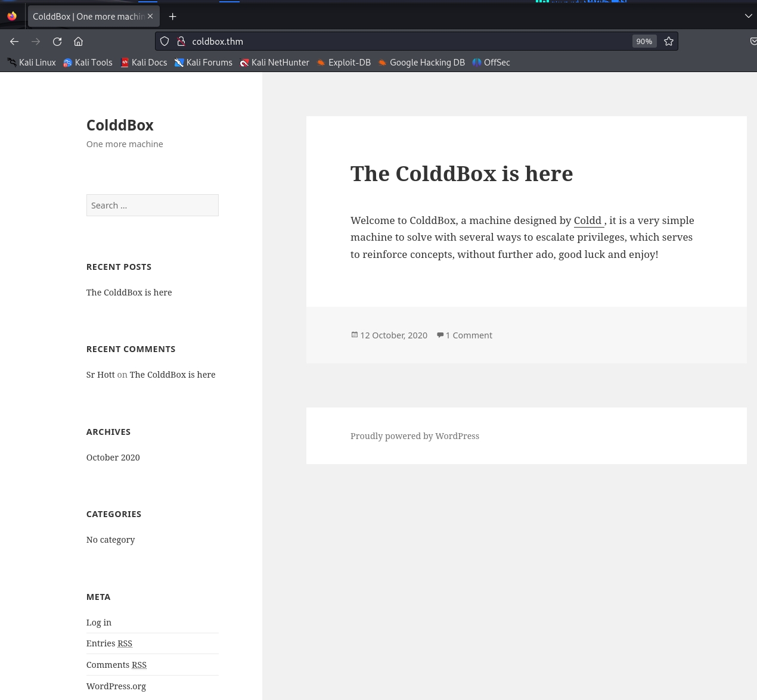Open the 1 Comment link

pyautogui.click(x=469, y=335)
